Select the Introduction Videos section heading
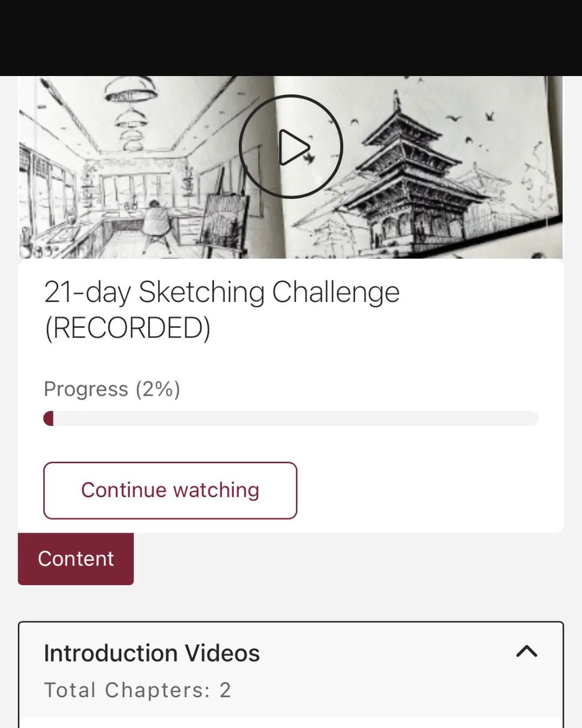The image size is (582, 728). pos(152,653)
